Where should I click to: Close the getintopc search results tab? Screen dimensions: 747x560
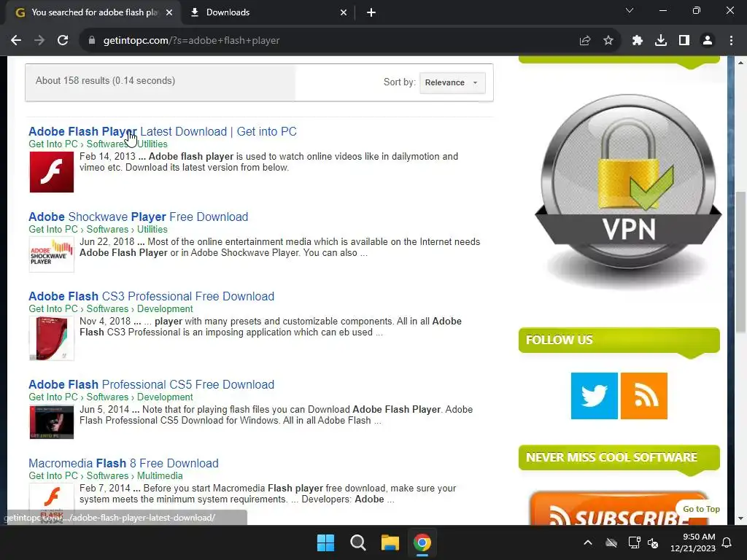[x=169, y=12]
